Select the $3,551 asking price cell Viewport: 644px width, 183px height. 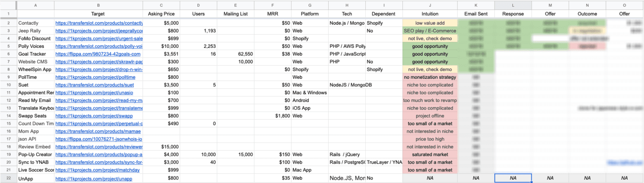tap(161, 54)
